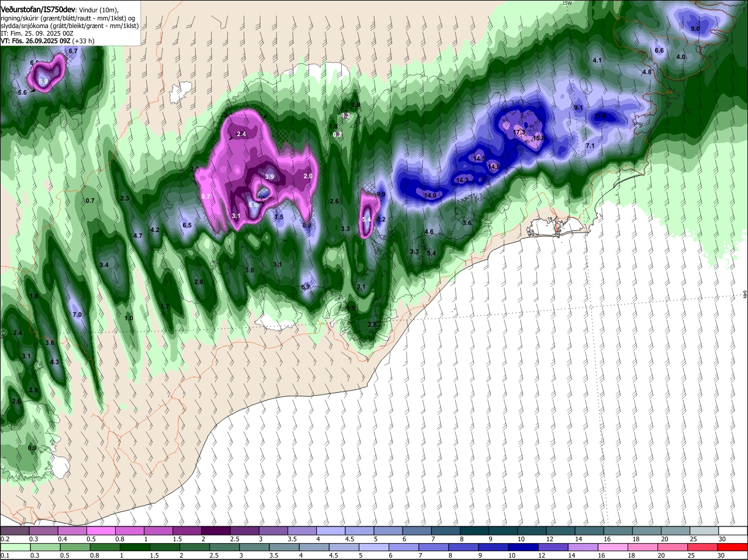Screen dimensions: 748x560
Task: Click the 4.6 precipitation value
Action: (429, 231)
